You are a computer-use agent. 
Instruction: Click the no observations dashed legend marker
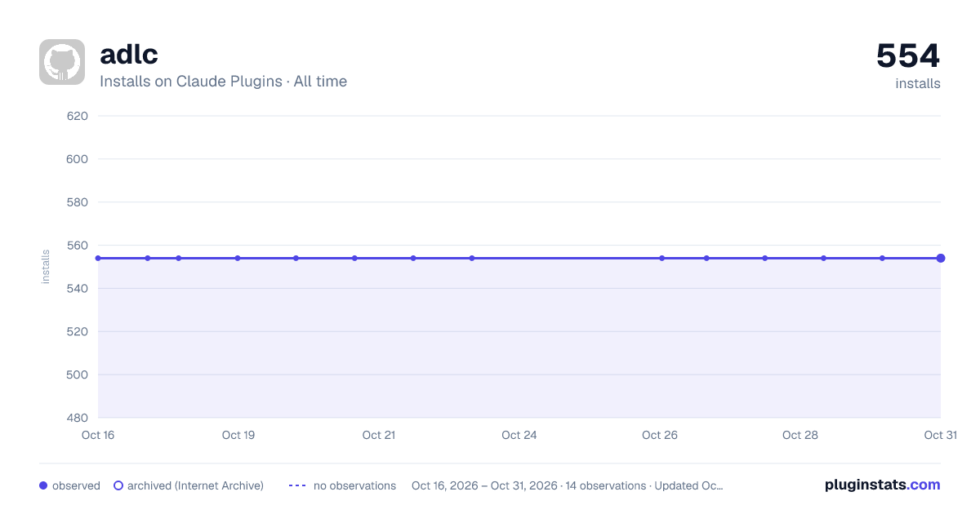tap(297, 485)
